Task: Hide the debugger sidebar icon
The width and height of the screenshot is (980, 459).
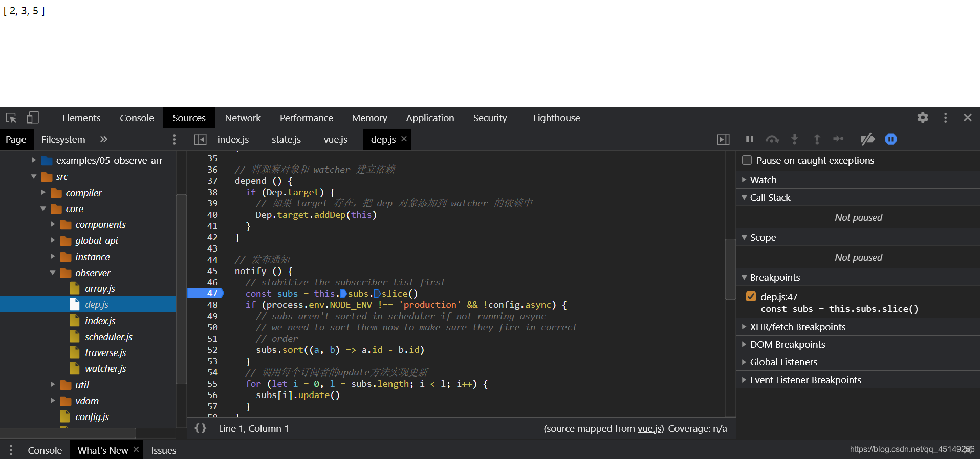Action: click(723, 139)
